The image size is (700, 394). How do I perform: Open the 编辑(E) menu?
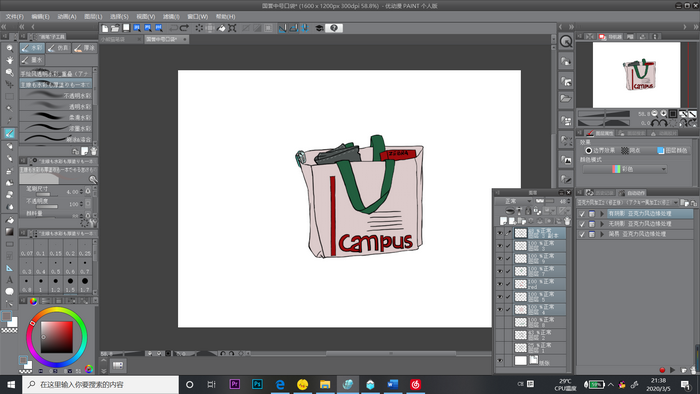pyautogui.click(x=41, y=17)
